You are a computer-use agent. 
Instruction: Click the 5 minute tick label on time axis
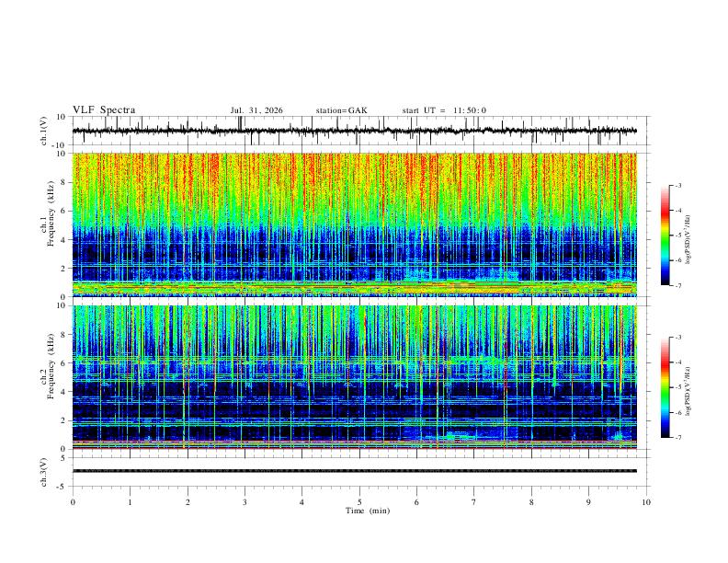[359, 502]
